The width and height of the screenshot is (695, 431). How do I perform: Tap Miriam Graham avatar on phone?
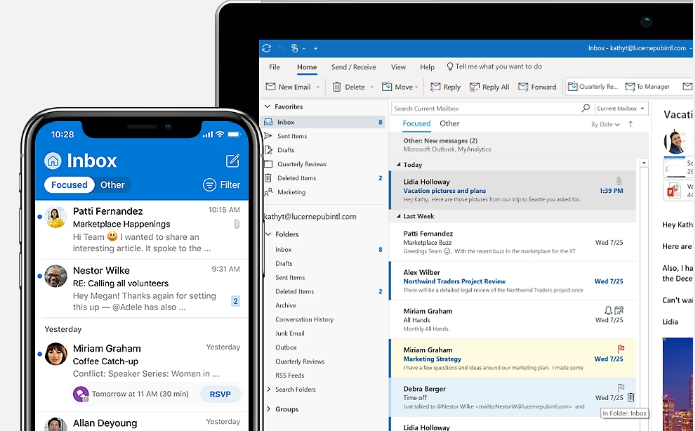(56, 354)
